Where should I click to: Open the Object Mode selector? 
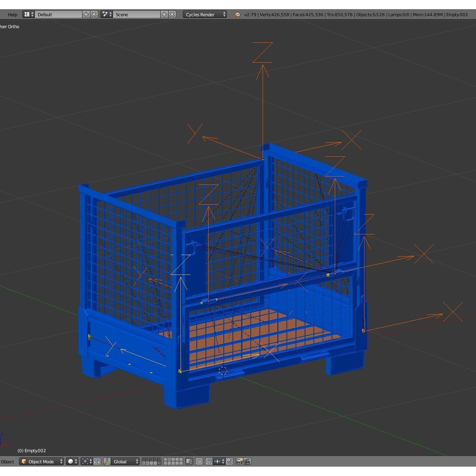tap(42, 461)
